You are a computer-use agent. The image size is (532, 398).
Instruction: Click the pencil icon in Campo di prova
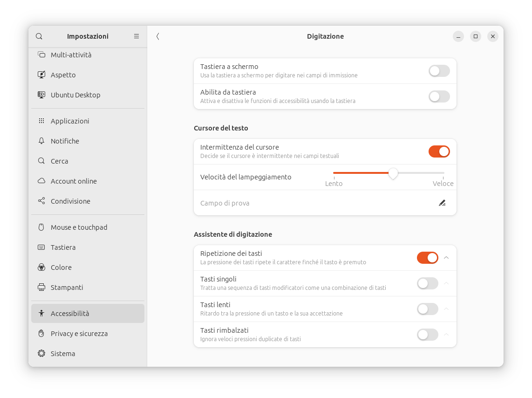pyautogui.click(x=442, y=203)
